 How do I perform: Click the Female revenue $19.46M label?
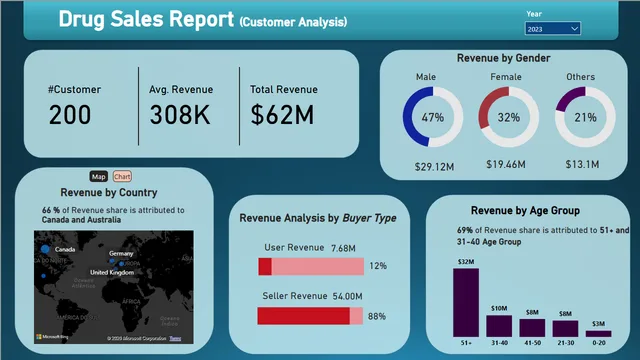point(506,164)
